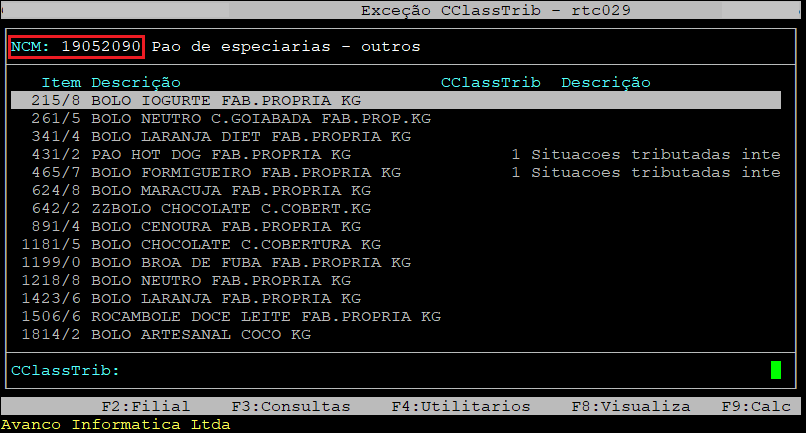
Task: Select item 1199/0 BOLO BROA DE FUBA
Action: (x=250, y=263)
